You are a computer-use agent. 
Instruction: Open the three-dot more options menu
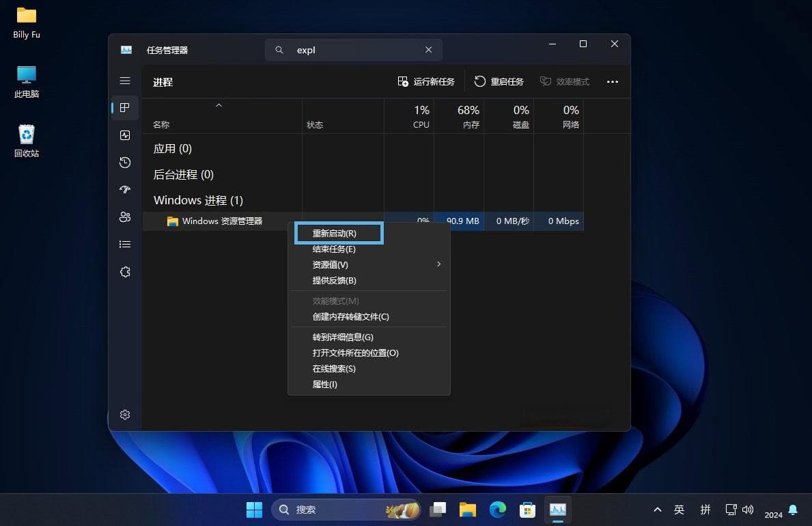click(x=613, y=81)
